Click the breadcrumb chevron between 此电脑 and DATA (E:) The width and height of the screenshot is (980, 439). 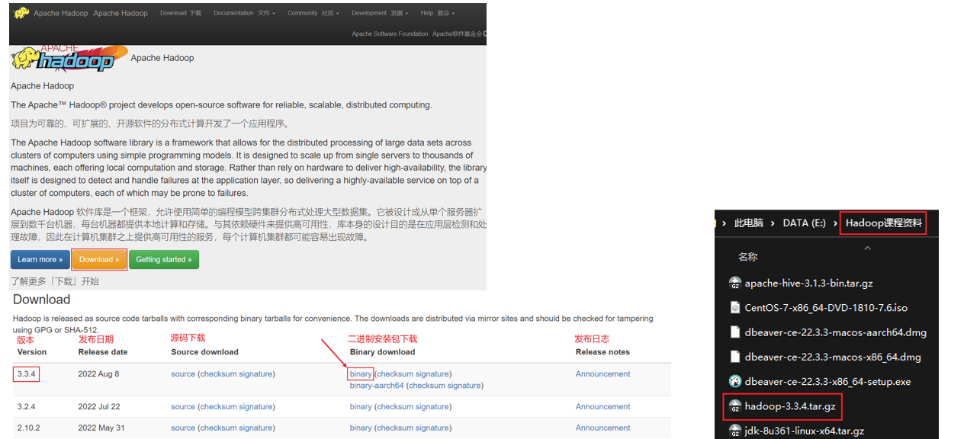tap(773, 223)
